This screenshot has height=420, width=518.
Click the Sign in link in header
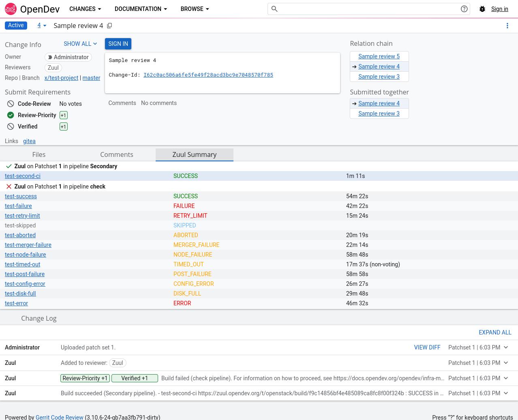[x=499, y=9]
